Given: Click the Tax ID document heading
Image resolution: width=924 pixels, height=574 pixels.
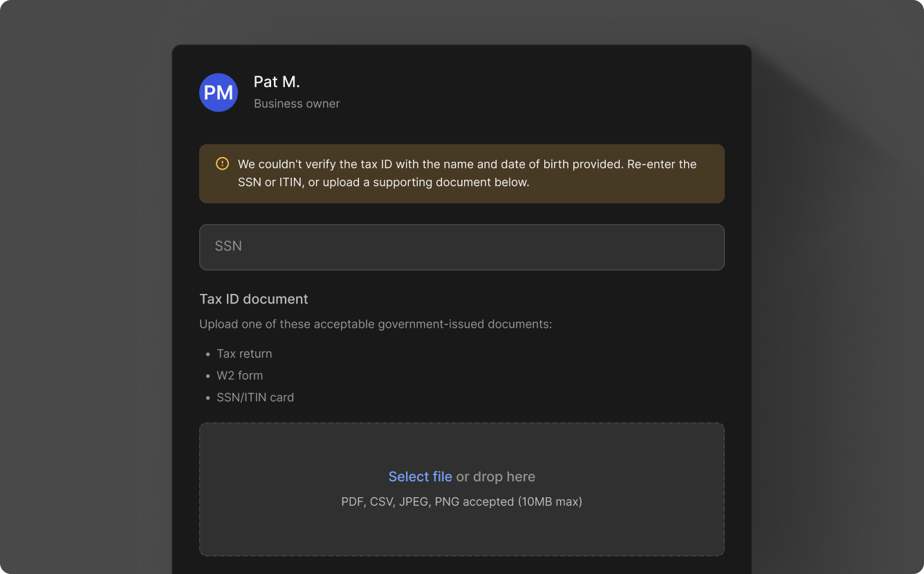Looking at the screenshot, I should (254, 299).
